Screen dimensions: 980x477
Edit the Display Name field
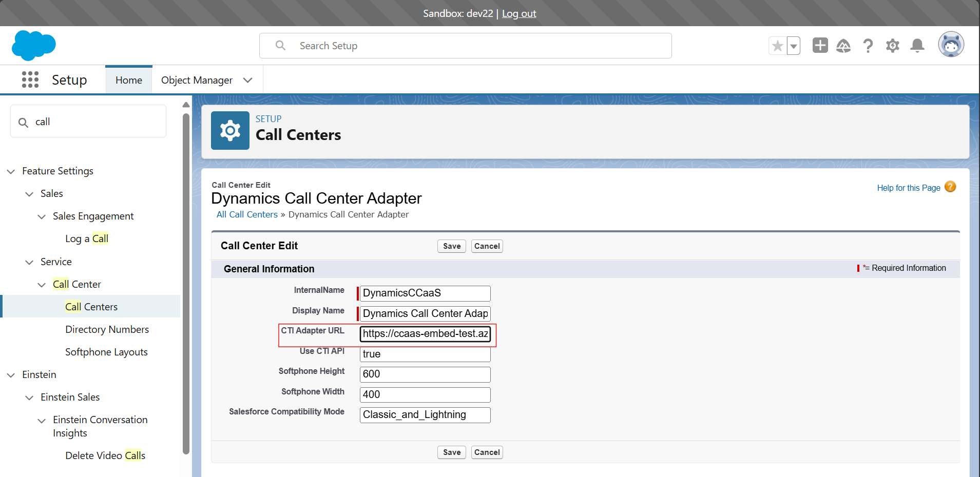pos(425,313)
